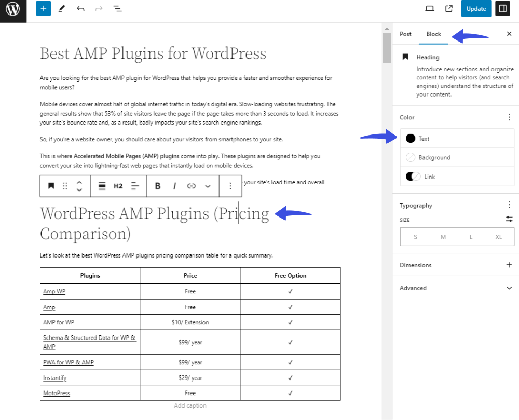Close the settings sidebar
This screenshot has height=420, width=519.
pyautogui.click(x=509, y=34)
